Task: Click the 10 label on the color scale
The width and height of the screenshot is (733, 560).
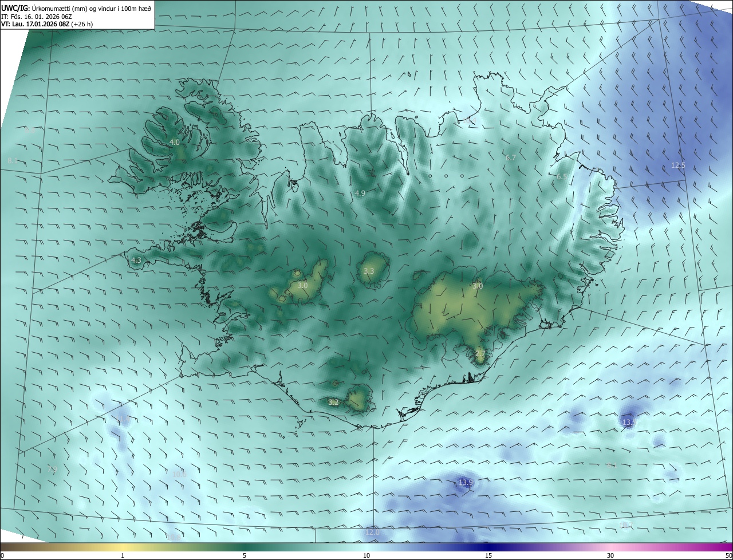Action: tap(366, 555)
